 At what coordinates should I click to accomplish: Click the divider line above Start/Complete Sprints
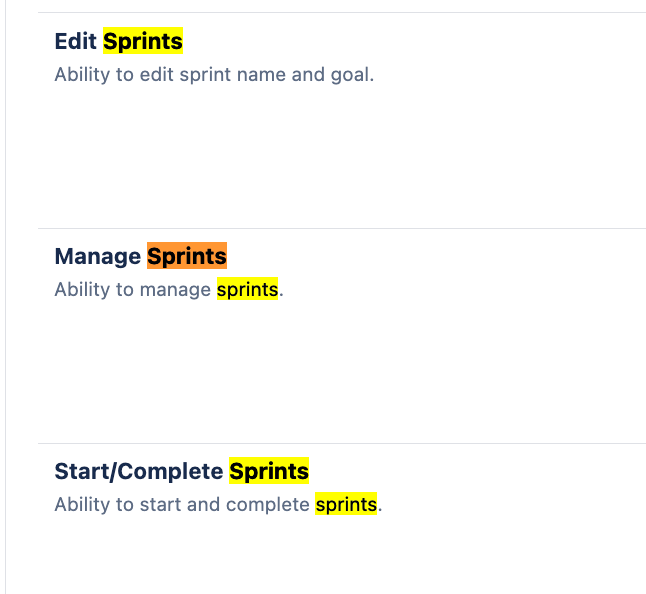point(342,444)
